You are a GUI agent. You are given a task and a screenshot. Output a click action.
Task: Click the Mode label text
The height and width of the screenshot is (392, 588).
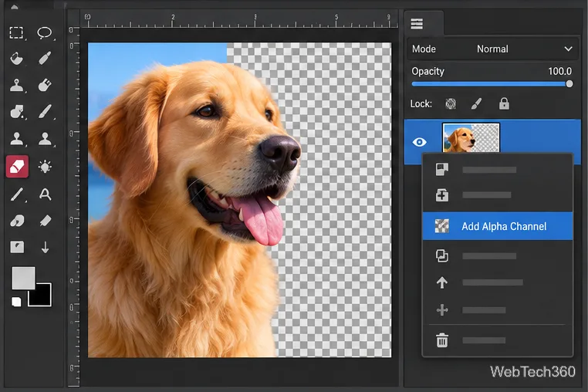pos(424,49)
